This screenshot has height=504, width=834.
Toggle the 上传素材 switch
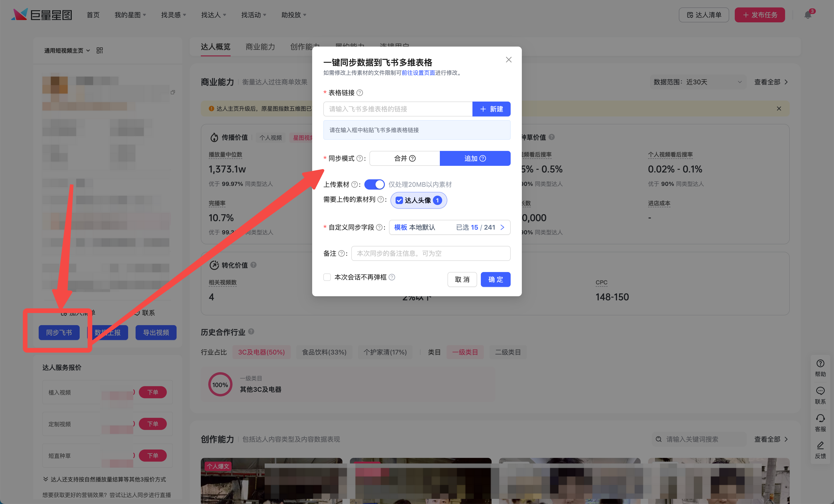click(x=374, y=184)
